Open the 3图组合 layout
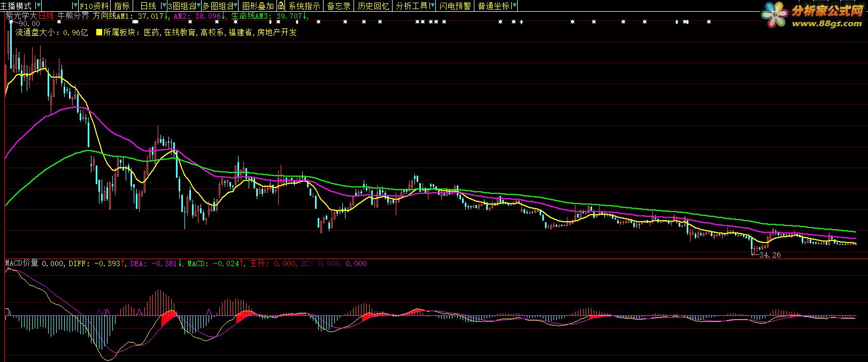This screenshot has width=868, height=362. (x=181, y=6)
